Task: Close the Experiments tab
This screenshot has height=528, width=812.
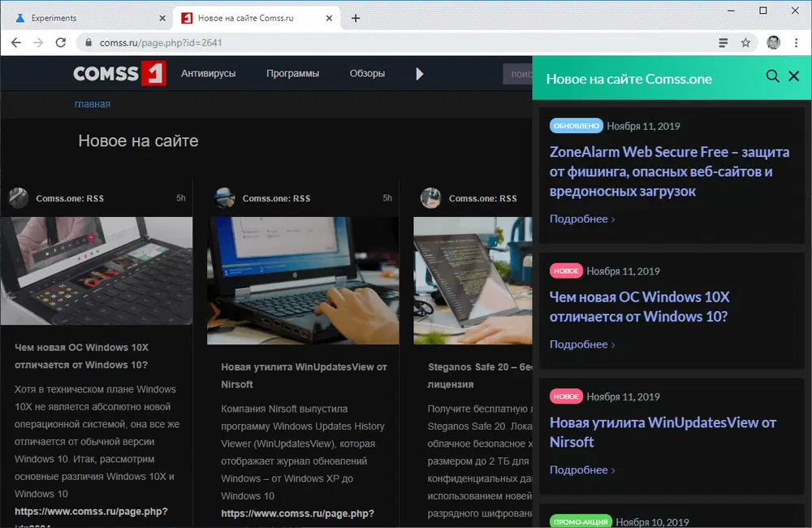Action: [x=162, y=18]
